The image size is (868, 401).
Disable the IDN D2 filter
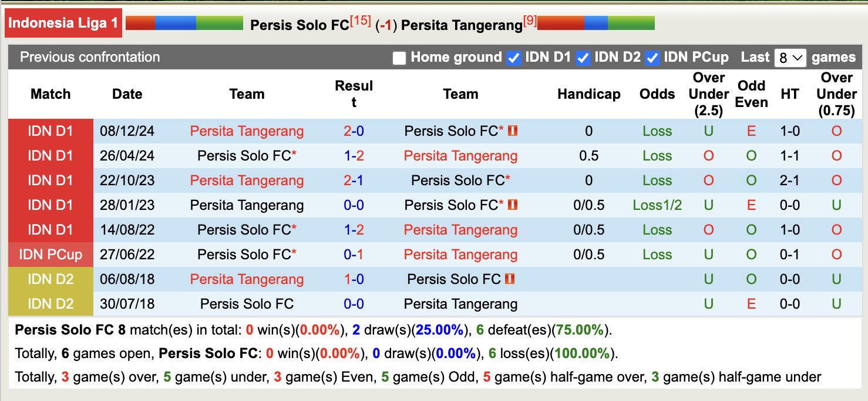click(583, 58)
